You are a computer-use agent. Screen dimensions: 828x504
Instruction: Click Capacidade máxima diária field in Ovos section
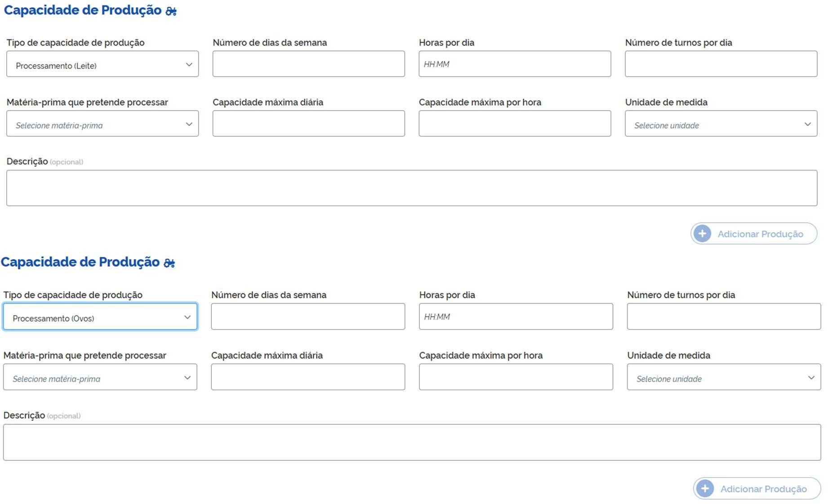point(308,377)
